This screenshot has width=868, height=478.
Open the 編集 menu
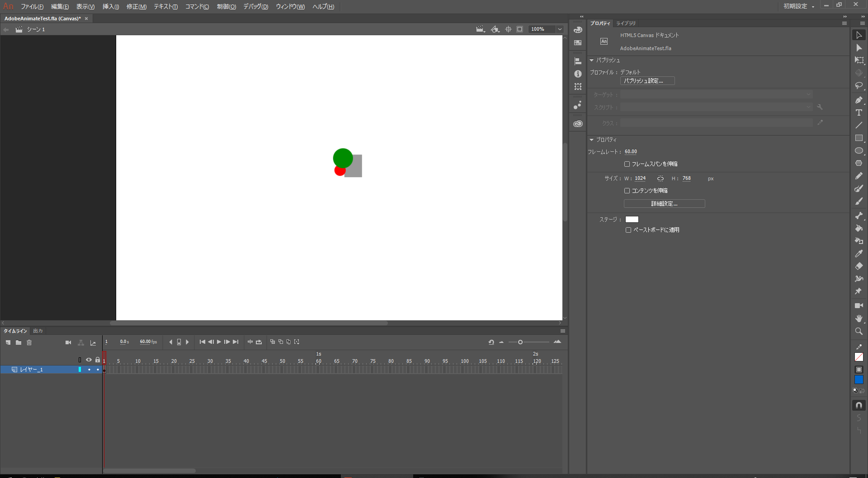(60, 6)
